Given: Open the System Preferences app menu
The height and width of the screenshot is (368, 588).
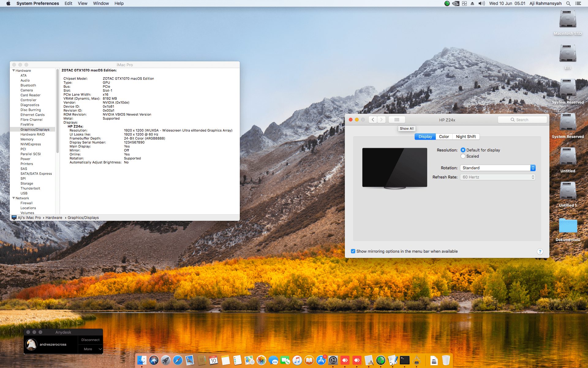Looking at the screenshot, I should click(38, 3).
